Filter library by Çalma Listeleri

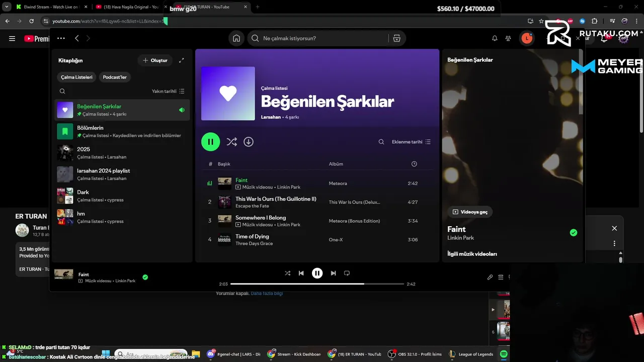pyautogui.click(x=76, y=77)
